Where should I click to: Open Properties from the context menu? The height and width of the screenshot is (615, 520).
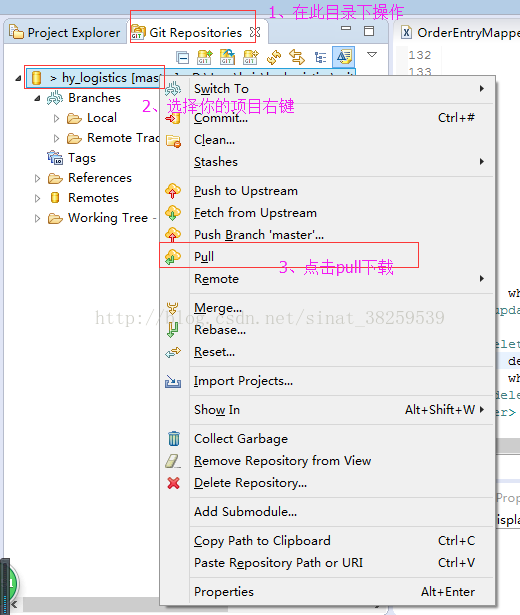pos(327,591)
